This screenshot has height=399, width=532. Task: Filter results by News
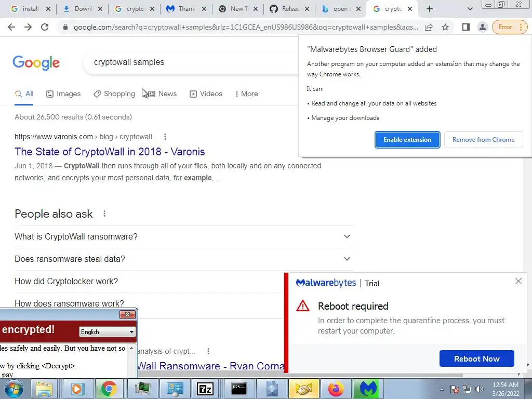[162, 94]
